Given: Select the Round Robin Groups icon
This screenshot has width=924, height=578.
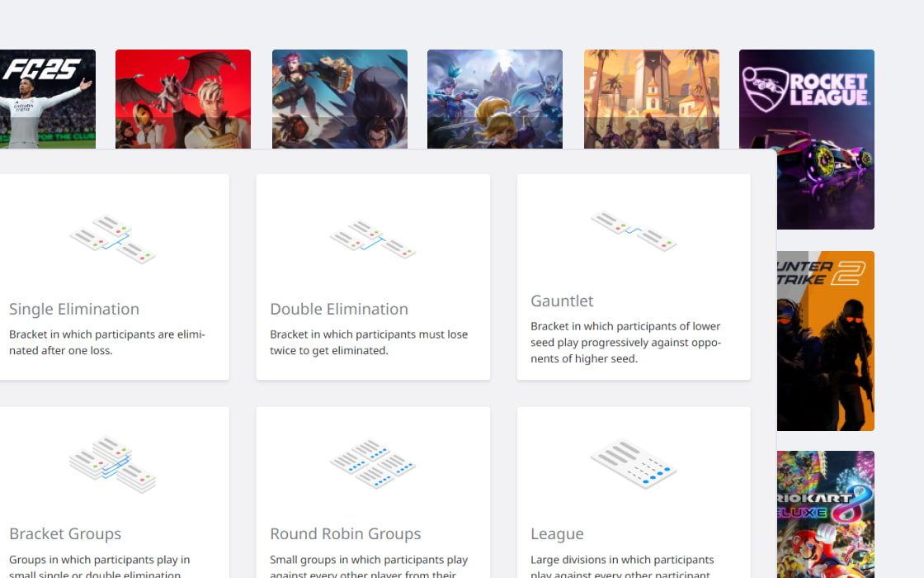Looking at the screenshot, I should pos(373,464).
